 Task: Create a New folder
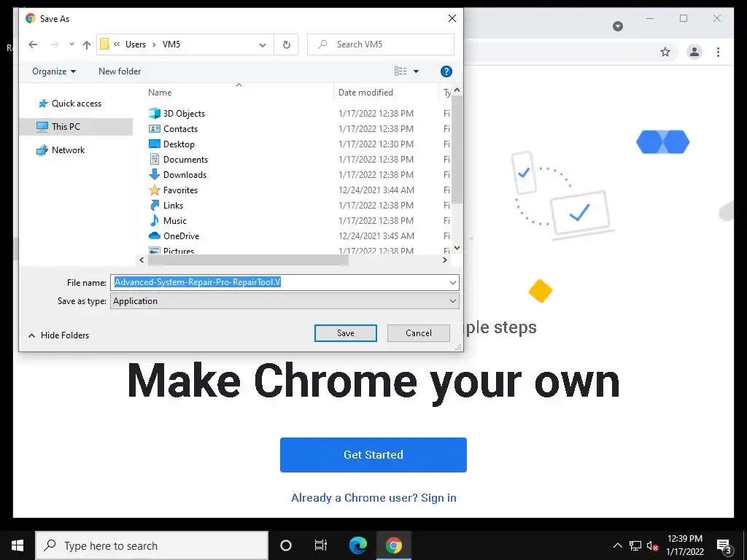[120, 71]
